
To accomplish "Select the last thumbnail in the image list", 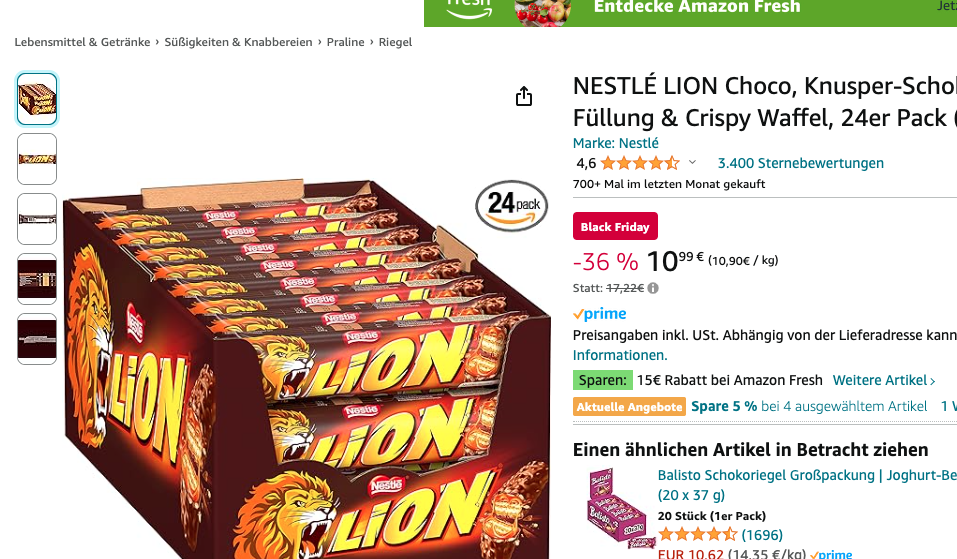I will coord(37,339).
